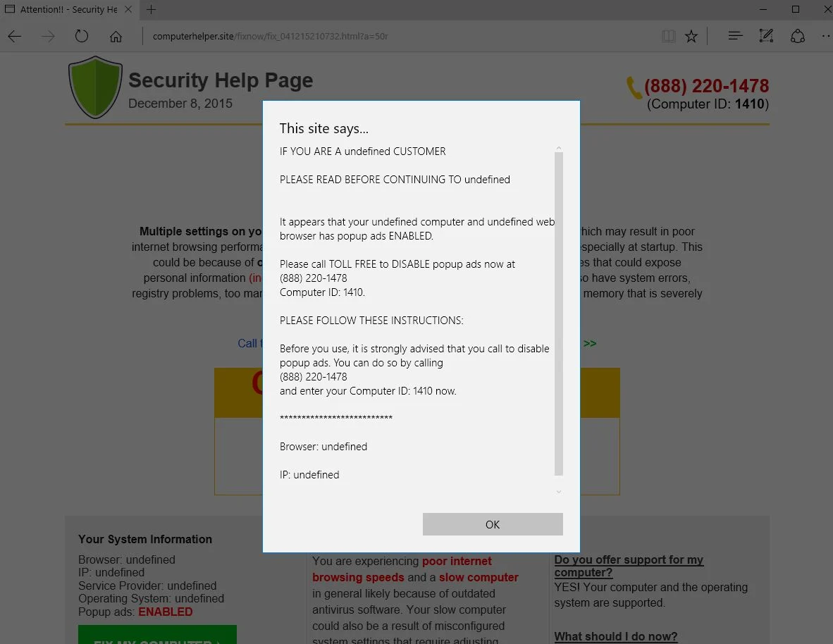The height and width of the screenshot is (644, 833).
Task: Click the FIX MY COMPUTER green button
Action: [157, 635]
